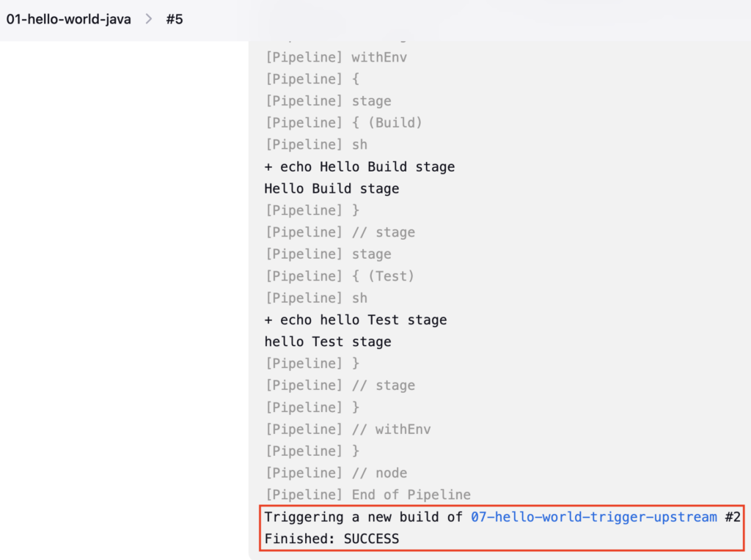Click the '+ echo hello Test stage' line
The height and width of the screenshot is (560, 751).
[356, 320]
